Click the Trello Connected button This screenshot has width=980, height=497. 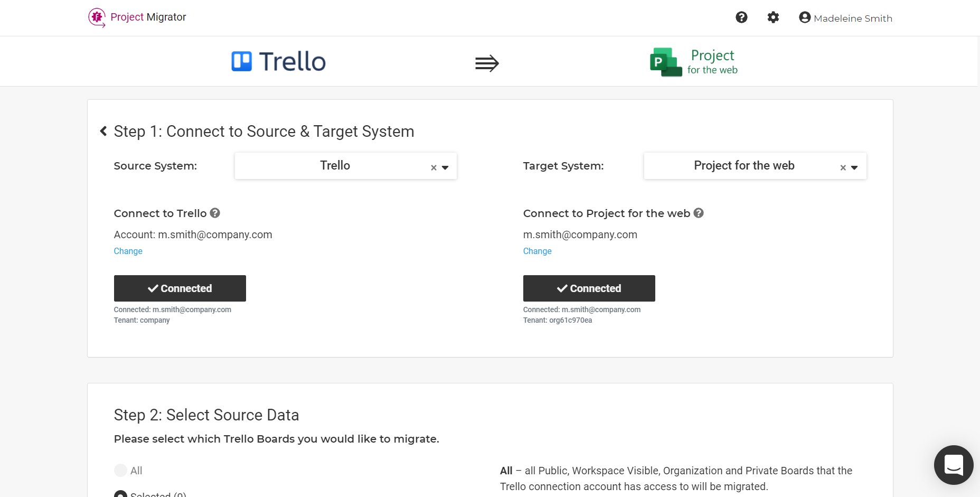pyautogui.click(x=180, y=288)
